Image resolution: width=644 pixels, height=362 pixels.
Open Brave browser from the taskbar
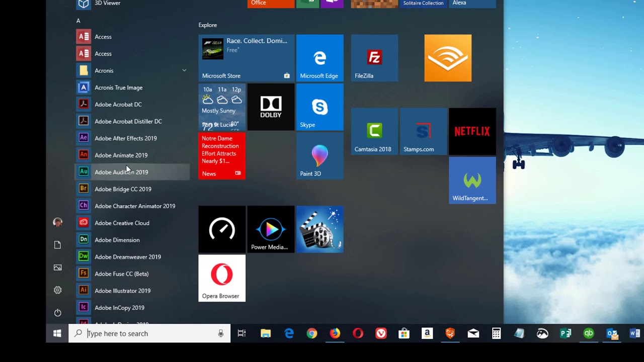[450, 333]
